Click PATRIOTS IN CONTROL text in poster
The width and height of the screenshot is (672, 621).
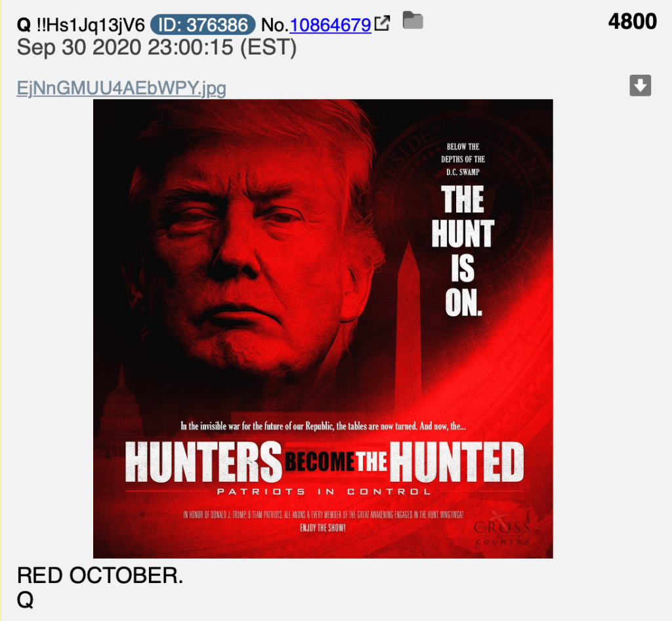tap(324, 491)
